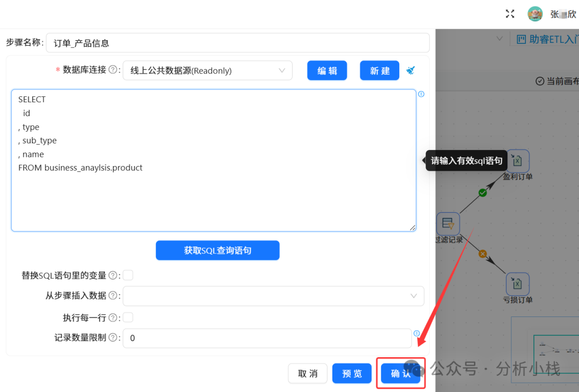Click 获取SQL查询语句 button
Screen dimensions: 579x392
click(x=218, y=251)
